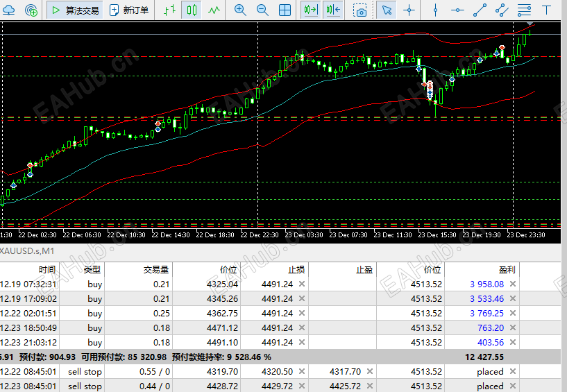Tile chart windows with grid icon

pyautogui.click(x=285, y=10)
